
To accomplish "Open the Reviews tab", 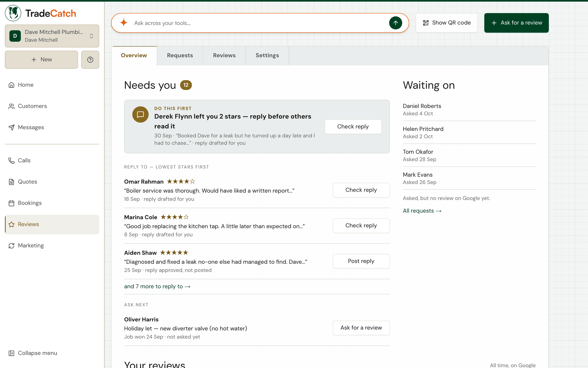I will tap(224, 55).
